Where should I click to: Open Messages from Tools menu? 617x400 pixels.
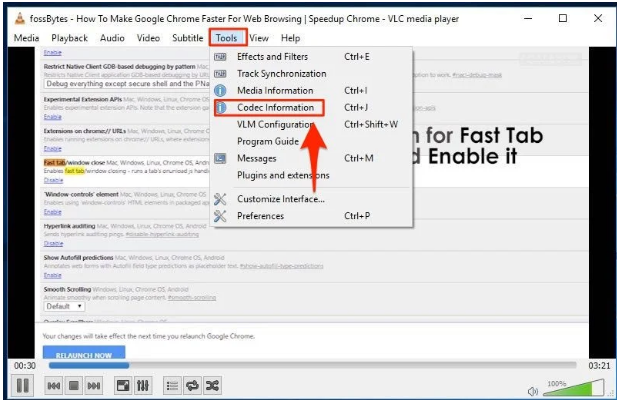click(x=312, y=158)
